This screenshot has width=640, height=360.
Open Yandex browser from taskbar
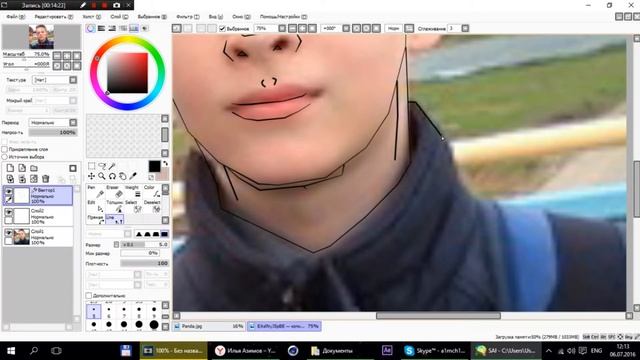[x=246, y=351]
